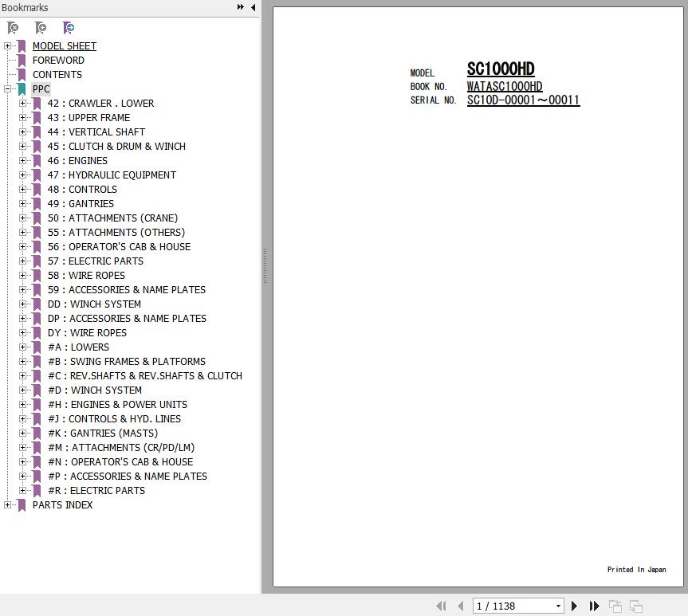Image resolution: width=688 pixels, height=616 pixels.
Task: Open #J : CONTROLS & HYD. LINES bookmark
Action: [114, 418]
